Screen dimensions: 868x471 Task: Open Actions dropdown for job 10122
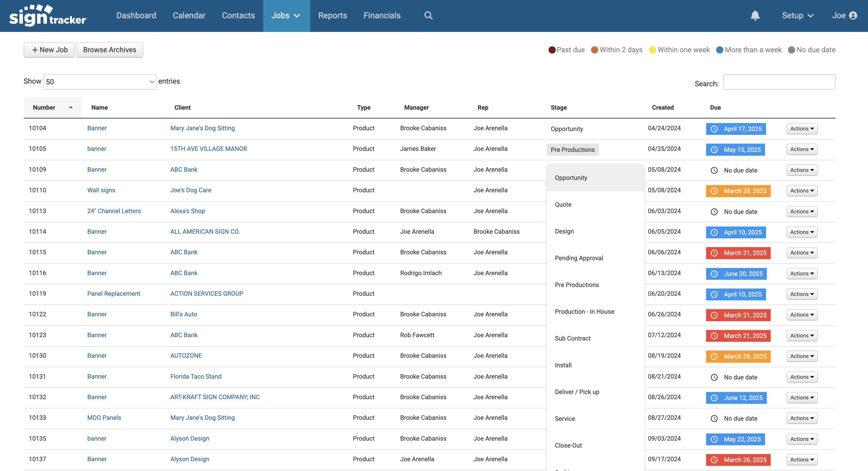click(x=802, y=315)
